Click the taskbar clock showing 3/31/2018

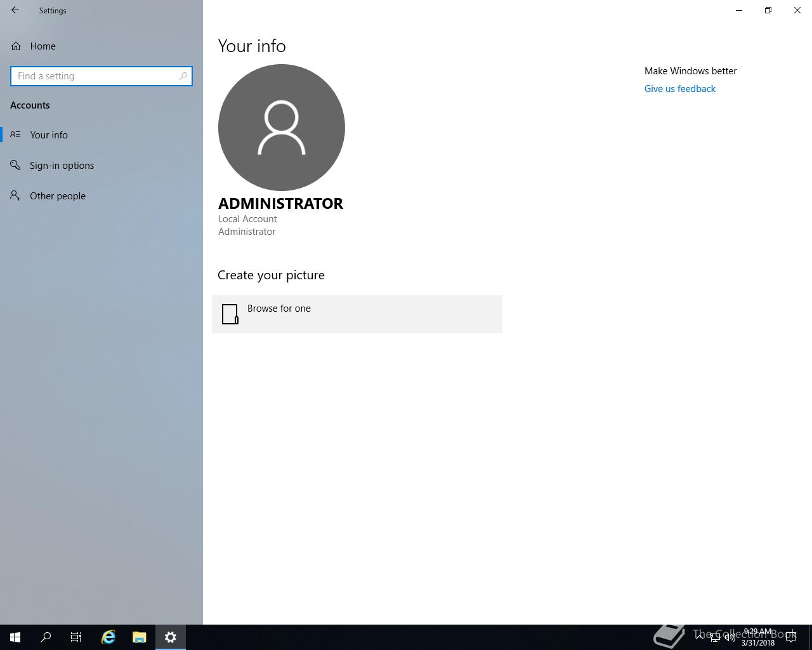pyautogui.click(x=758, y=637)
